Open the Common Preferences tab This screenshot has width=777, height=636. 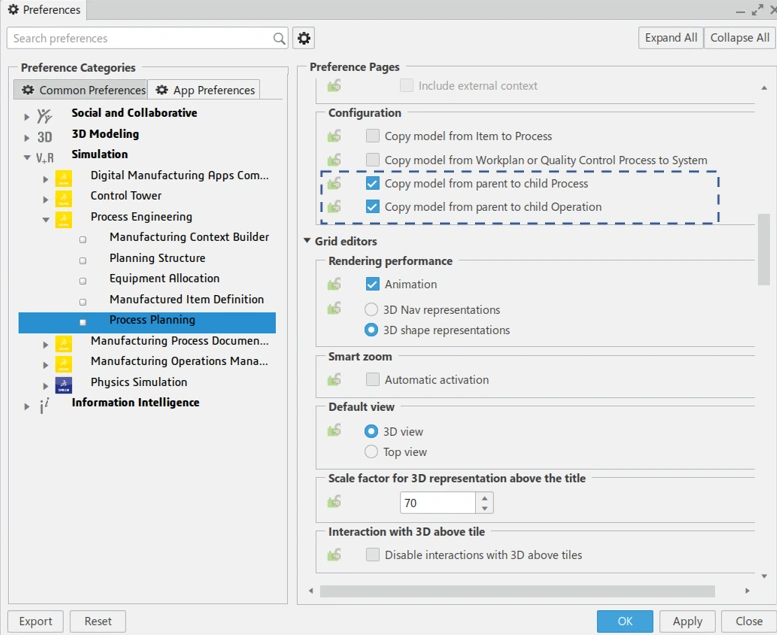[80, 90]
